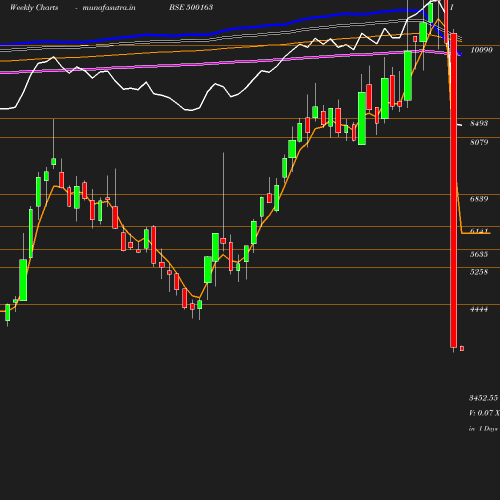Click the munafasutra.in site label

109,7
